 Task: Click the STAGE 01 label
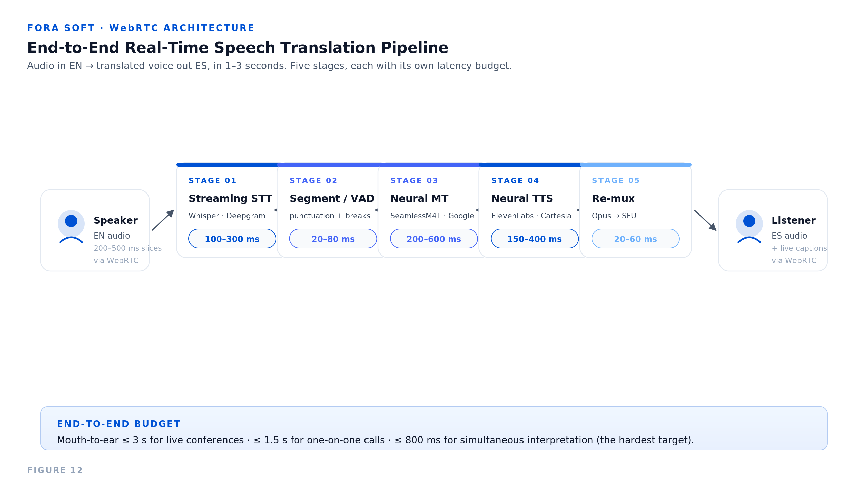point(212,180)
